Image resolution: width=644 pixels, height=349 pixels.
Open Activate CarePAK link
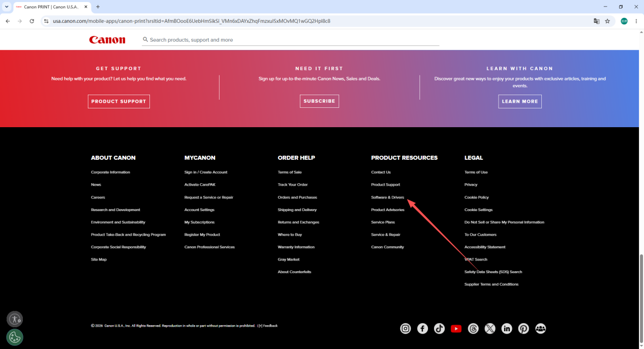[200, 185]
